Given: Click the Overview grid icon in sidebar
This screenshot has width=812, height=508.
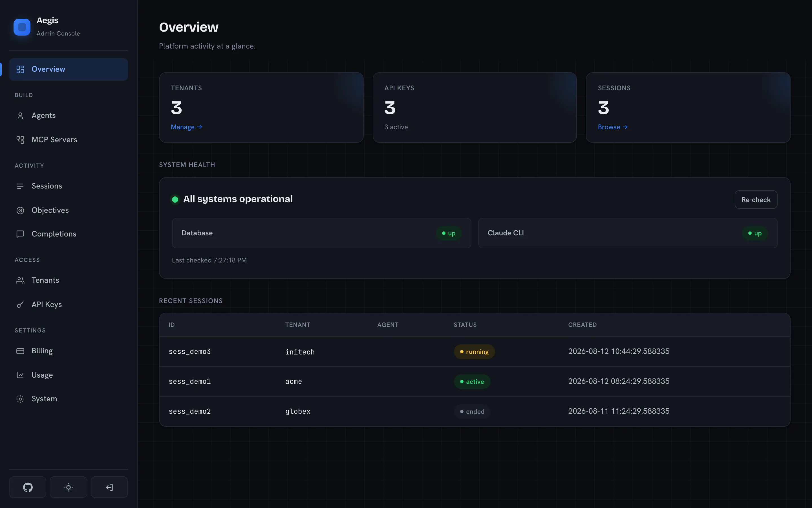Looking at the screenshot, I should (x=20, y=69).
